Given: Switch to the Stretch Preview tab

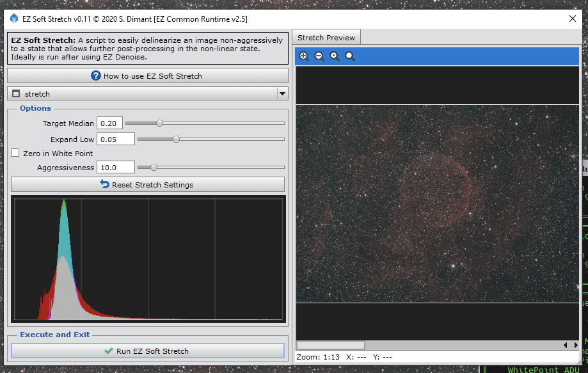Looking at the screenshot, I should 326,38.
